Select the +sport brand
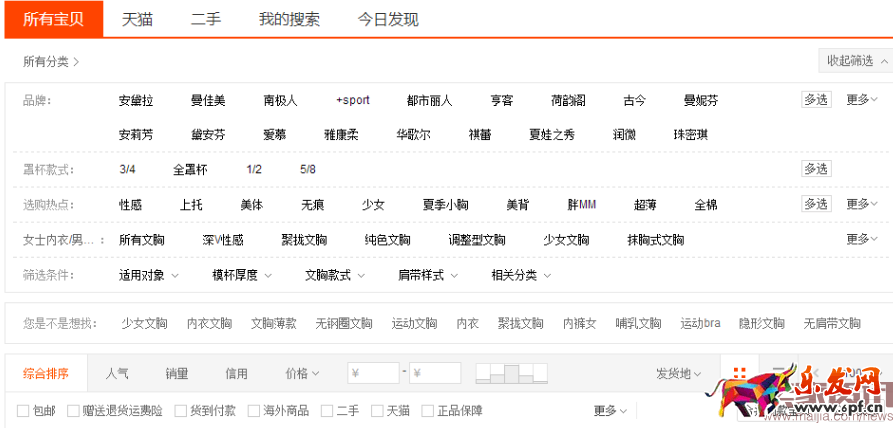Screen dimensions: 893x428 (x=353, y=101)
